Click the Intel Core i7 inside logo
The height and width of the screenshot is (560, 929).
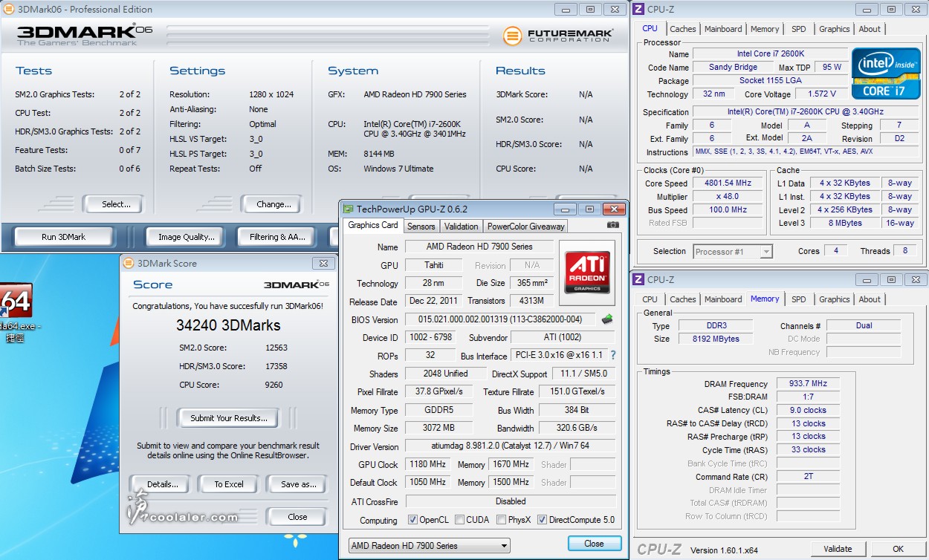coord(886,73)
